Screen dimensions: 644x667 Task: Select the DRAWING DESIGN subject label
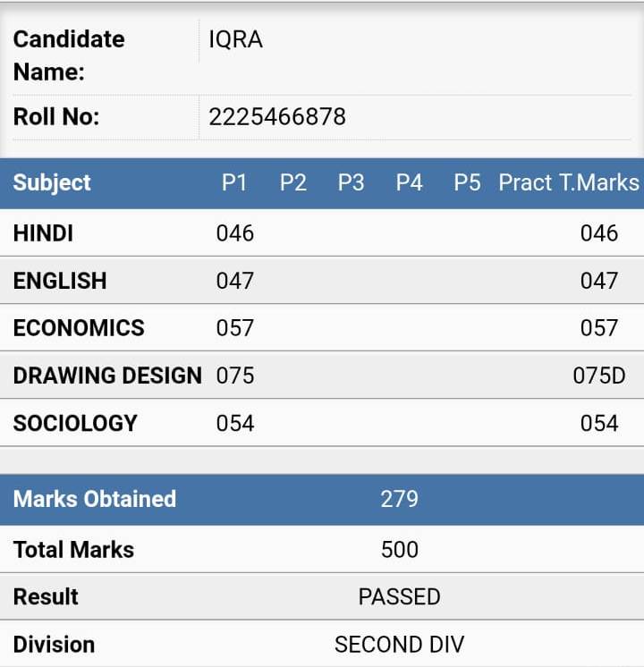tap(107, 376)
